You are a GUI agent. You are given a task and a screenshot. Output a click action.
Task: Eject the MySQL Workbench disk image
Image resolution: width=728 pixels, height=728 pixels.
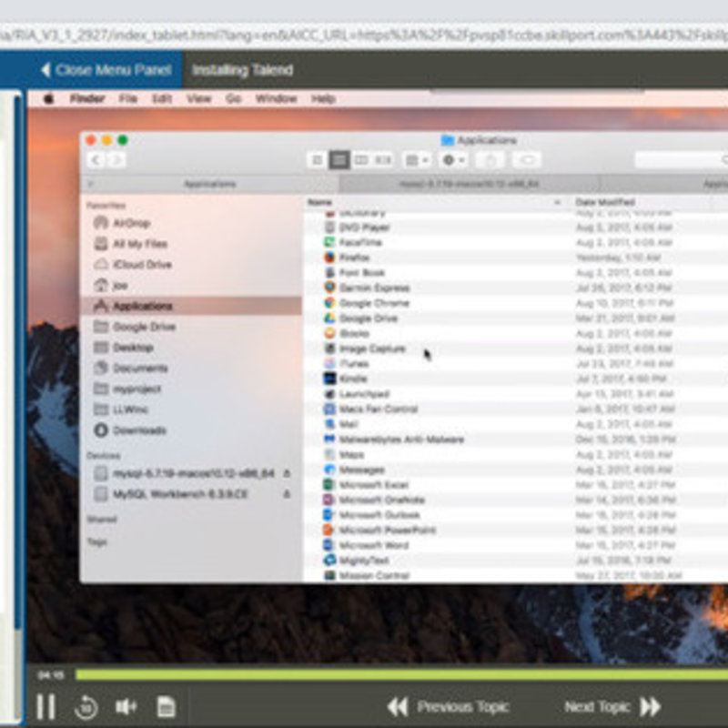coord(287,494)
